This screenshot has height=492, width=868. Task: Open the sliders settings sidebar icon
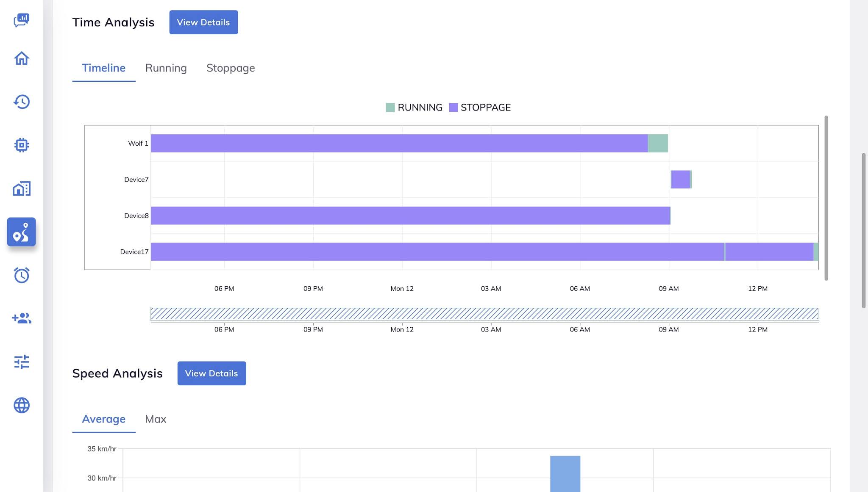(21, 362)
